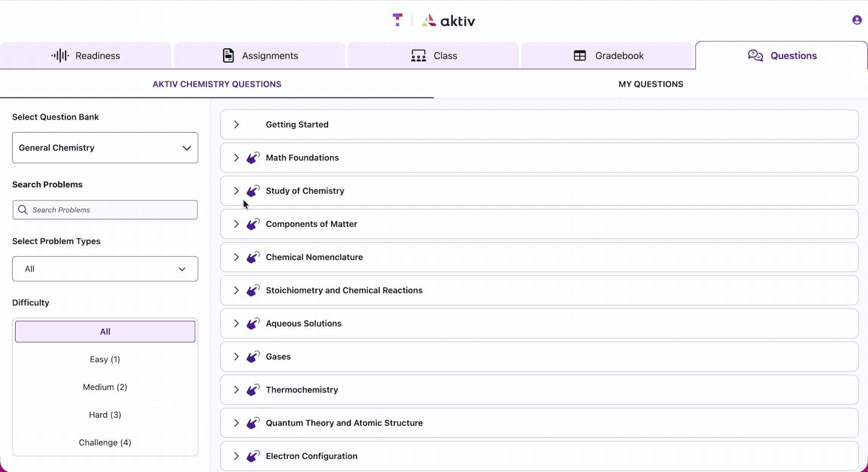
Task: Click the magnifier icon in Search Problems
Action: (x=23, y=209)
